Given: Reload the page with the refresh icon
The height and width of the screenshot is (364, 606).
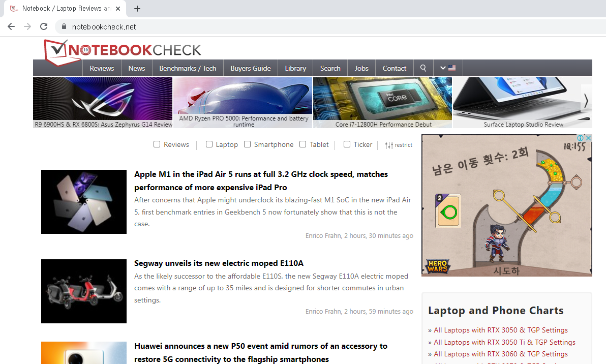Looking at the screenshot, I should [x=44, y=26].
